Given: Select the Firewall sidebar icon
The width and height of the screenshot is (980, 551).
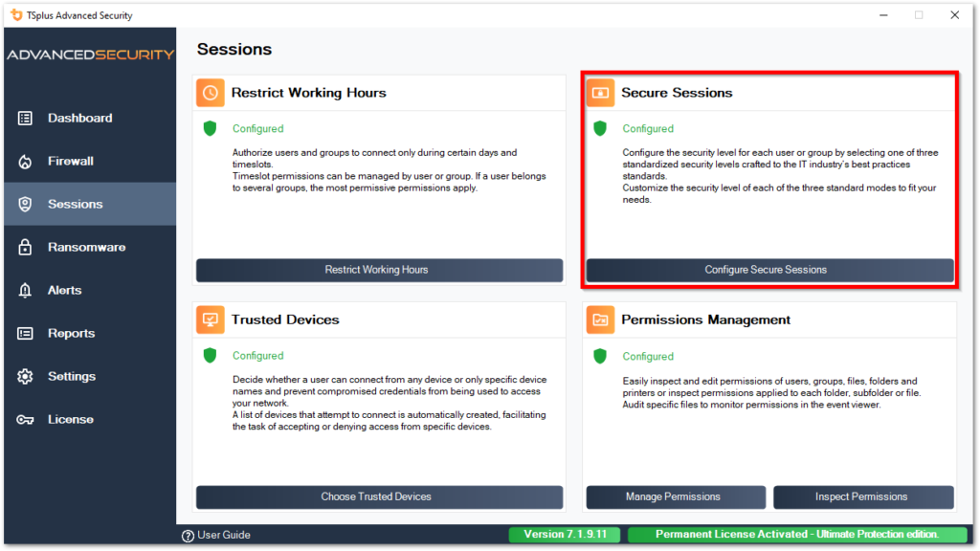Looking at the screenshot, I should pos(24,161).
